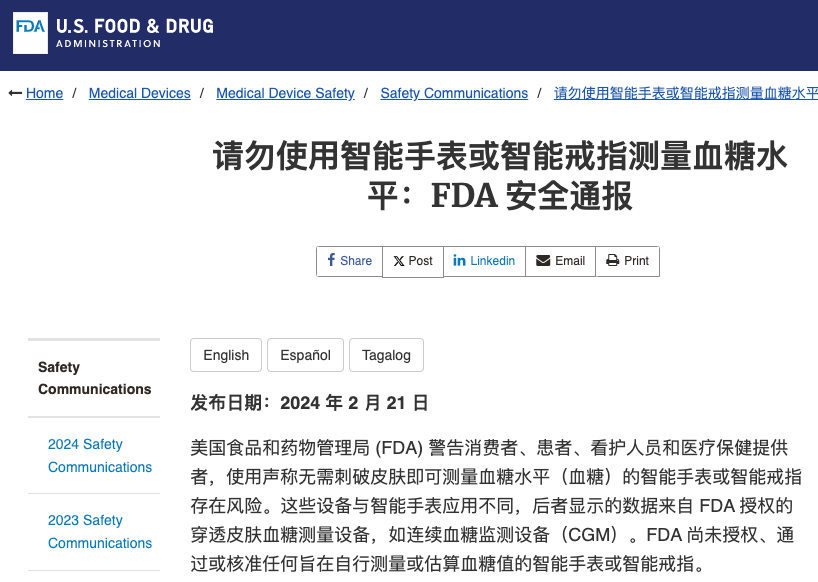Screen dimensions: 818x582
Task: Click U.S. Food & Drug Administration wordmark
Action: pyautogui.click(x=135, y=33)
